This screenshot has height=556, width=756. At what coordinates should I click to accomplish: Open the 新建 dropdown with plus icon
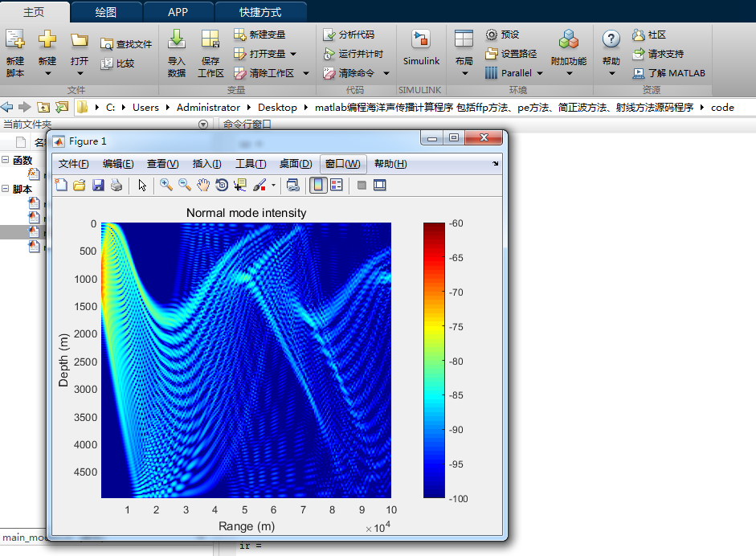pos(47,53)
